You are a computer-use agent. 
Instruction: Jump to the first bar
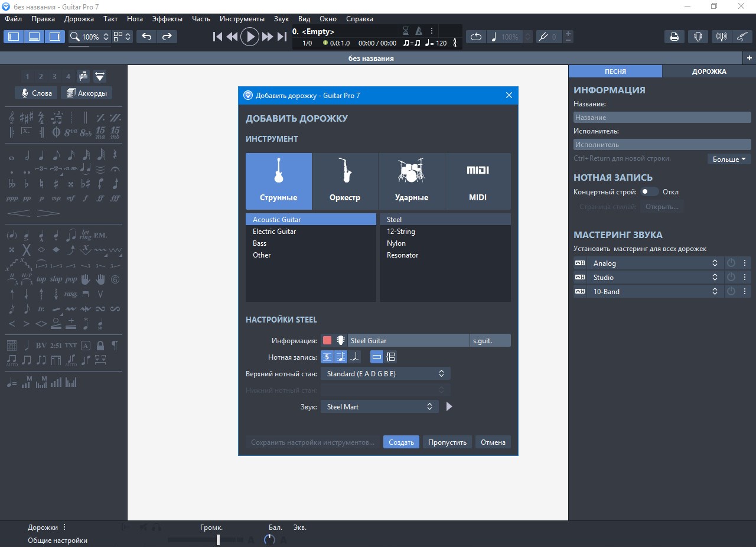point(217,37)
